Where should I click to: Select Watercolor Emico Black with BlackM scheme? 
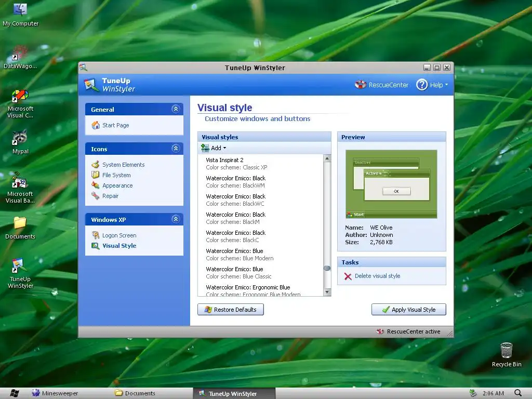click(x=261, y=218)
